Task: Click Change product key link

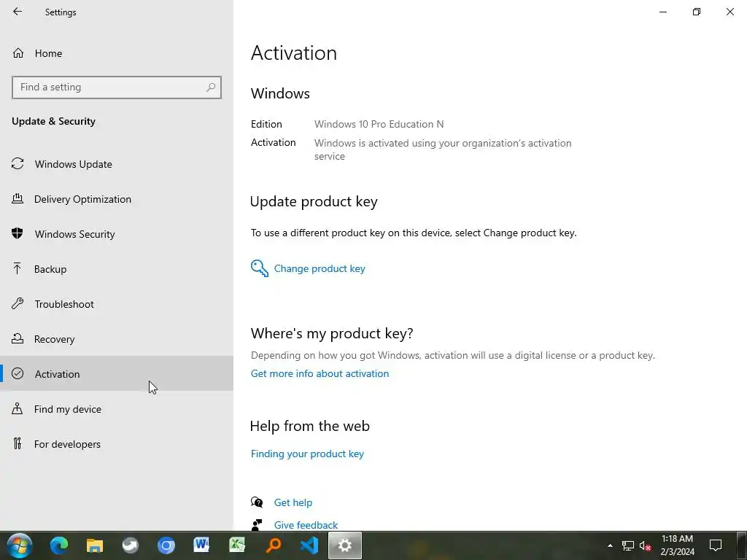Action: tap(320, 268)
